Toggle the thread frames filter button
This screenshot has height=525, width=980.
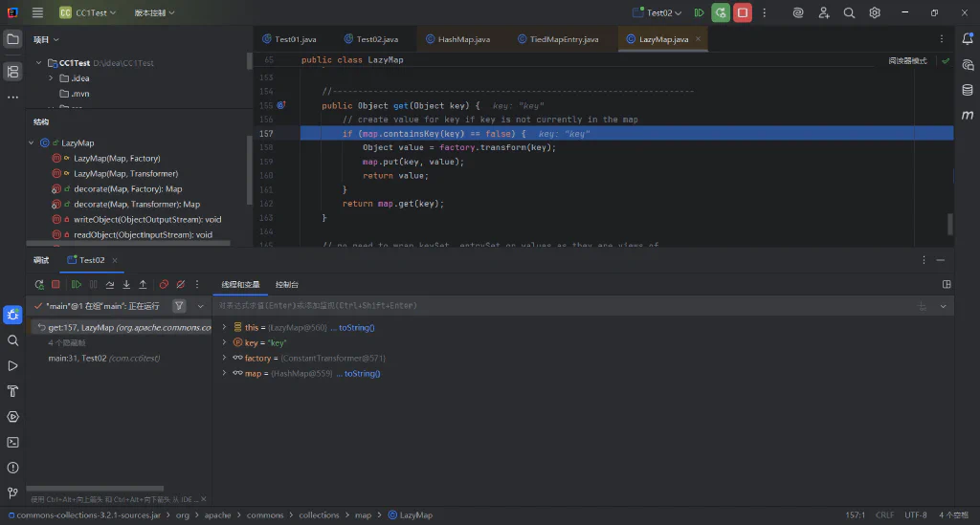click(179, 306)
